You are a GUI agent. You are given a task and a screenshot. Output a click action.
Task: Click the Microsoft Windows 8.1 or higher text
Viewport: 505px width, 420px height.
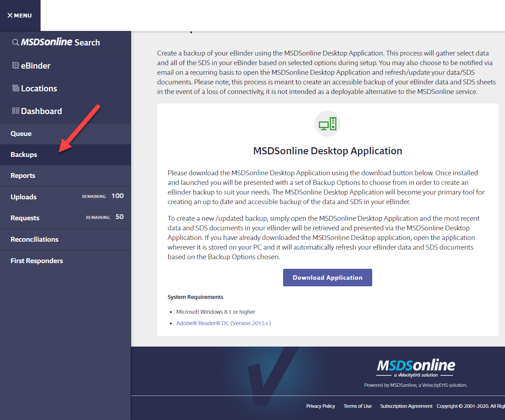coord(216,312)
